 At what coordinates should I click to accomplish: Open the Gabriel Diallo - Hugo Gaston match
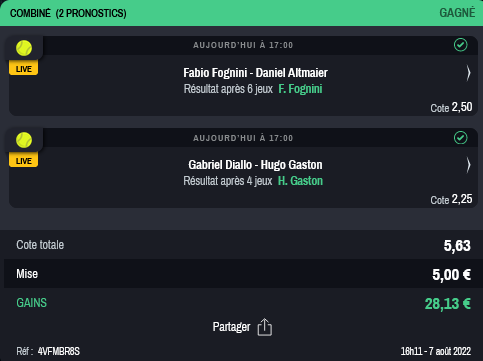coord(255,165)
